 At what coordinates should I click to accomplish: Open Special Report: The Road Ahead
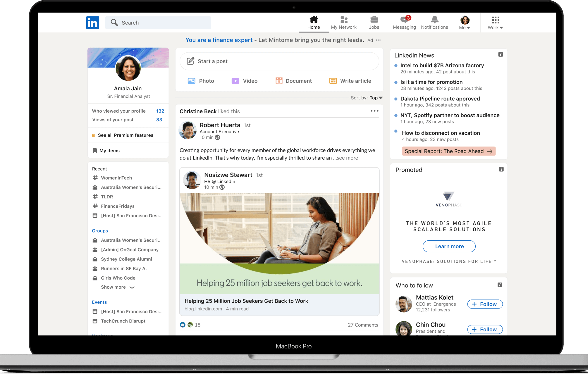[448, 151]
